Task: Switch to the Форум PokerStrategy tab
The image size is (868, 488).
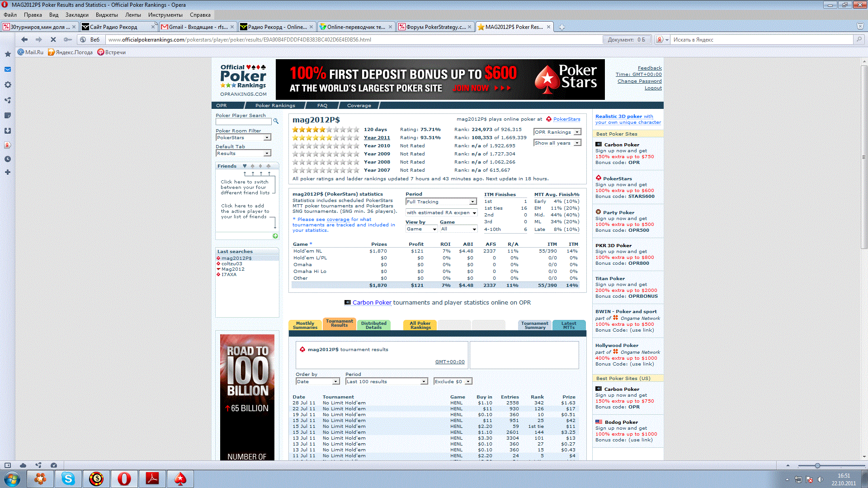Action: (435, 27)
